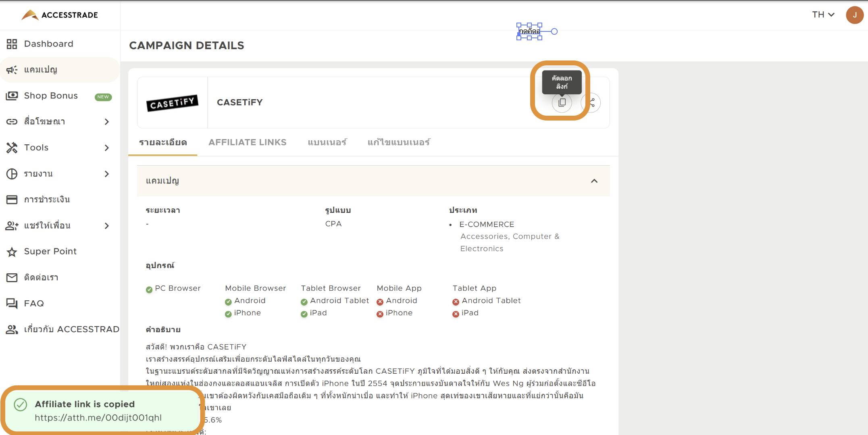Viewport: 868px width, 435px height.
Task: Click the FAQ chat bubbles icon
Action: (12, 304)
